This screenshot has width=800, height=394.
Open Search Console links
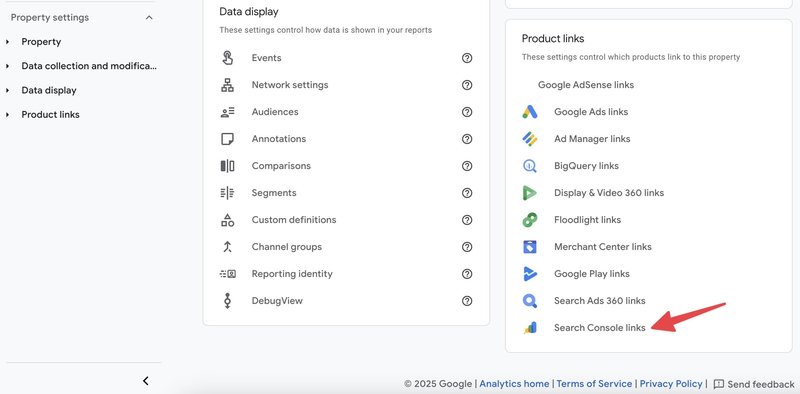pos(599,328)
